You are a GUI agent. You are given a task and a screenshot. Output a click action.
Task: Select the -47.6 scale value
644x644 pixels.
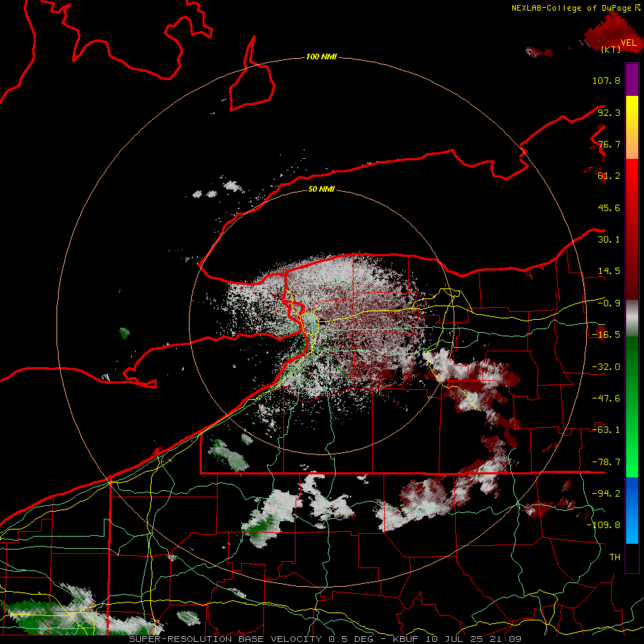click(x=606, y=399)
